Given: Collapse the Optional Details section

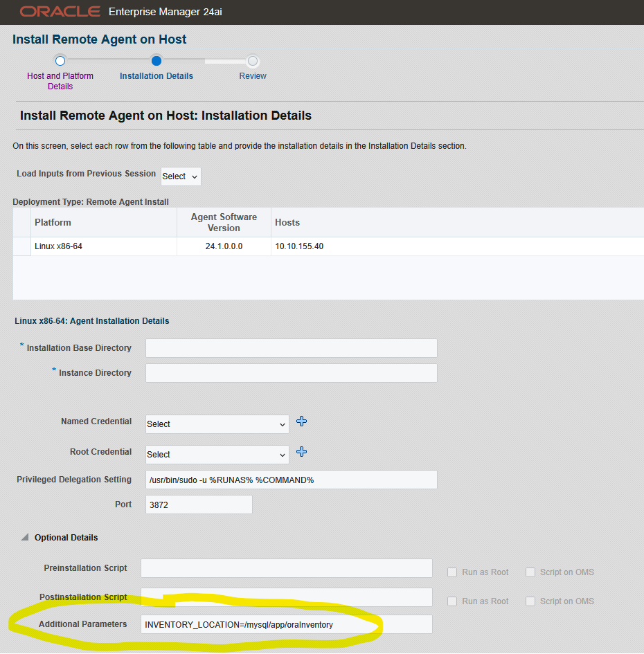Looking at the screenshot, I should point(25,538).
